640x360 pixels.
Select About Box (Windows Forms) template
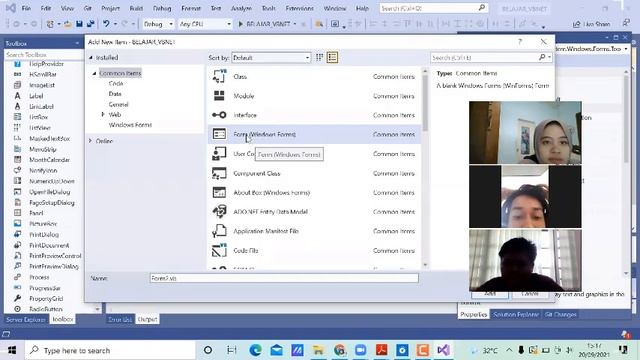[314, 193]
